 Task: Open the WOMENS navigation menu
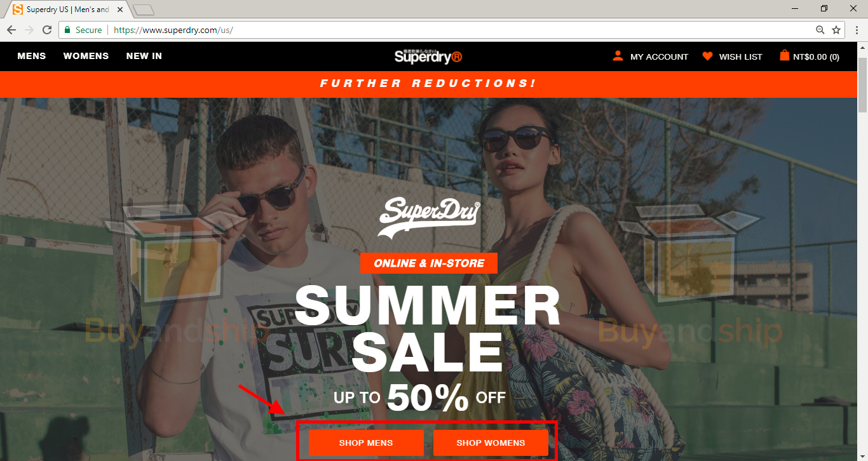coord(86,56)
